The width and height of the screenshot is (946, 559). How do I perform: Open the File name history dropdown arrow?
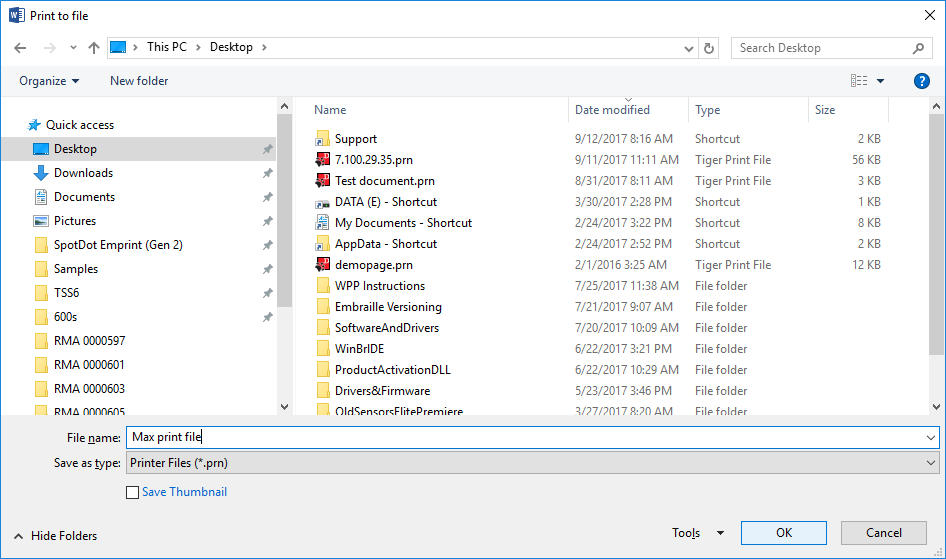(x=931, y=437)
